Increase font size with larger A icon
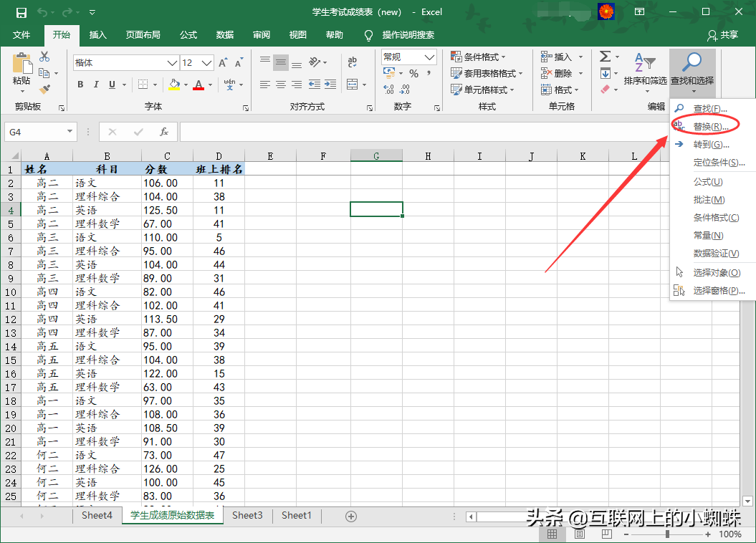The height and width of the screenshot is (543, 756). [223, 62]
